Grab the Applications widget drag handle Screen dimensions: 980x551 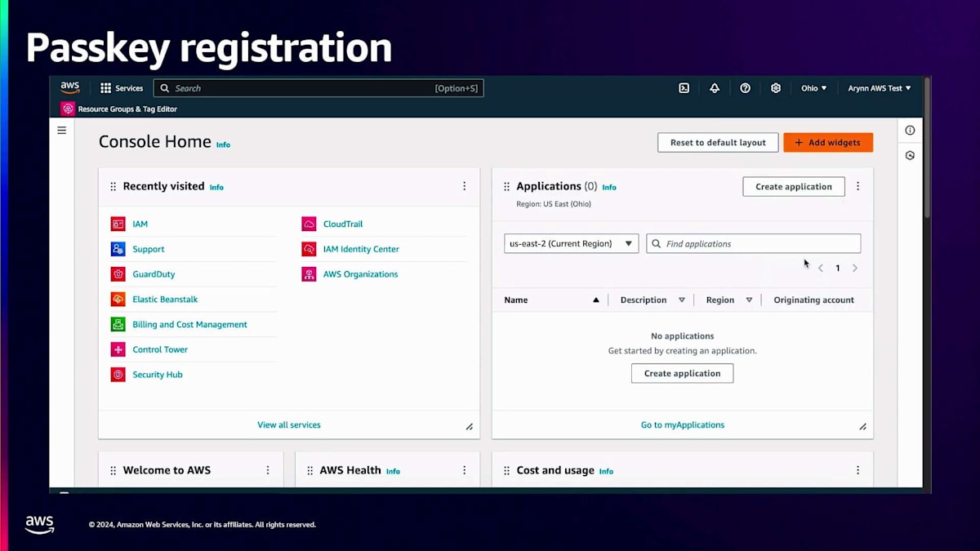506,187
